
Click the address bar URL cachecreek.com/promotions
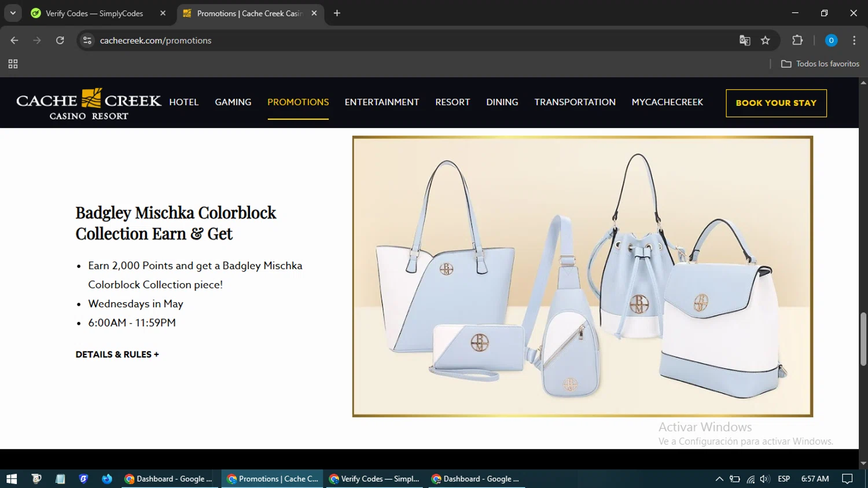(x=156, y=41)
